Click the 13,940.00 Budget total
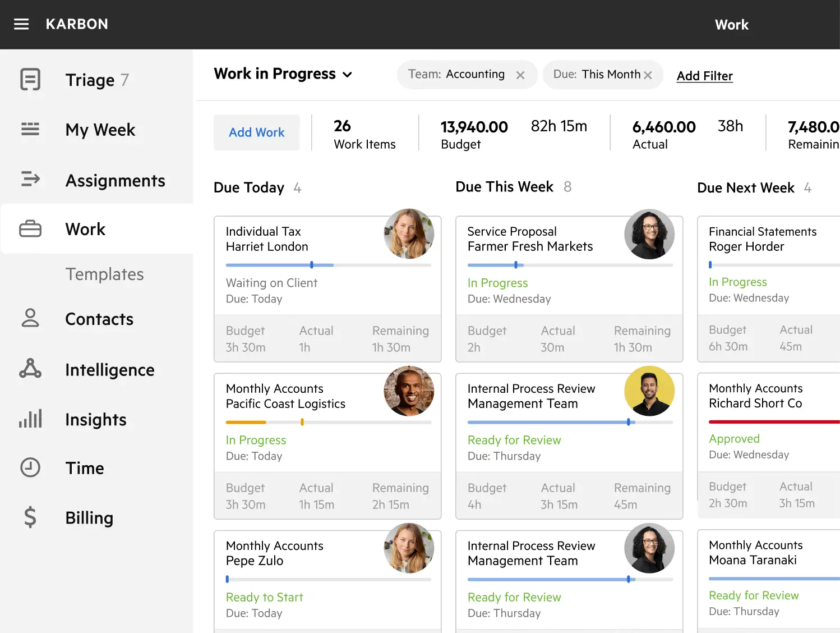The height and width of the screenshot is (633, 840). coord(474,135)
